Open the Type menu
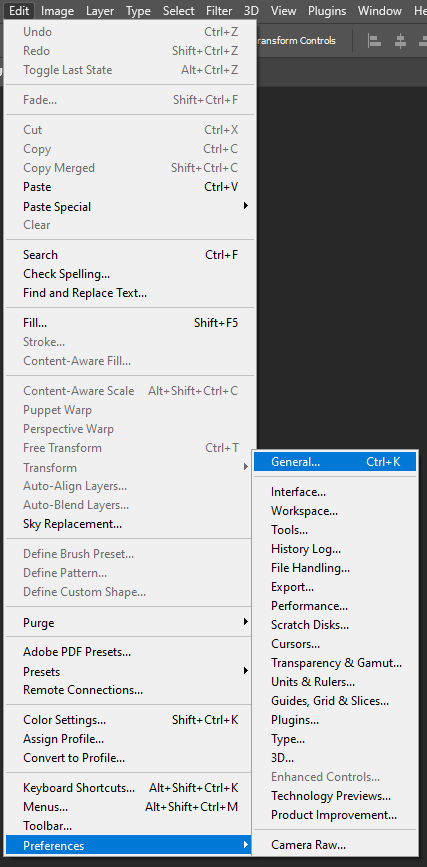Viewport: 427px width, 867px height. [x=138, y=11]
